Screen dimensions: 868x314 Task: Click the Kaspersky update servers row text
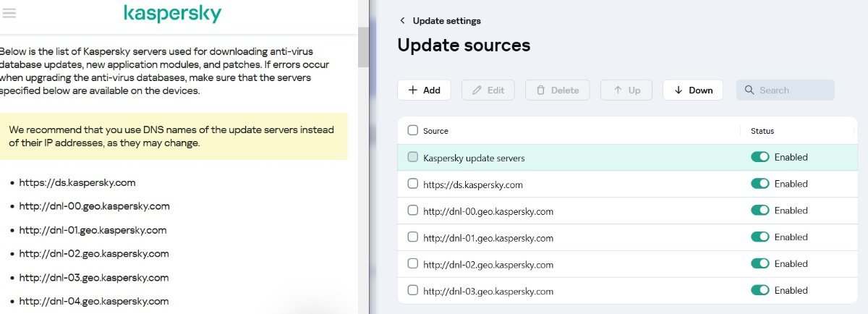coord(474,158)
